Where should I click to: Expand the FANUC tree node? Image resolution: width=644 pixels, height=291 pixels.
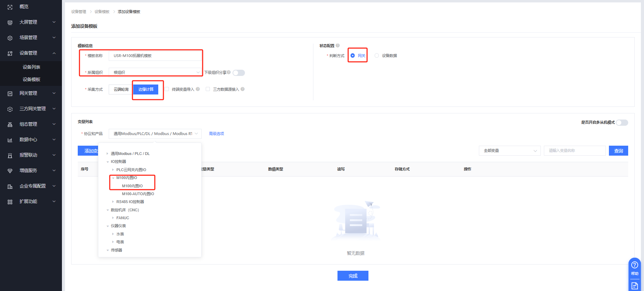pyautogui.click(x=113, y=218)
